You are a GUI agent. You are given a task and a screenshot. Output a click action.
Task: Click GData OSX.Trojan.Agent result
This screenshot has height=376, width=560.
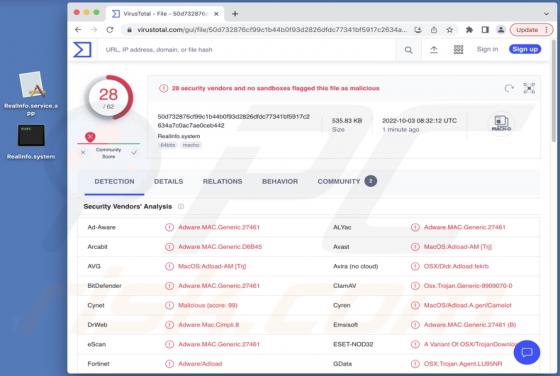pyautogui.click(x=463, y=364)
